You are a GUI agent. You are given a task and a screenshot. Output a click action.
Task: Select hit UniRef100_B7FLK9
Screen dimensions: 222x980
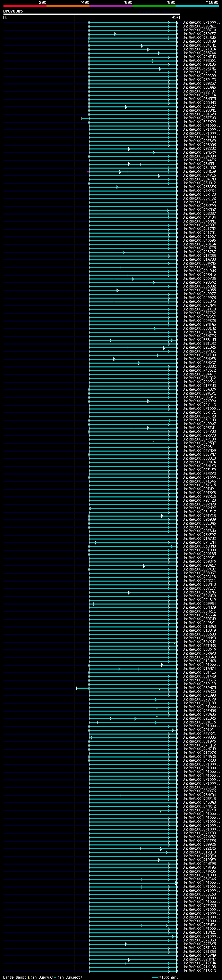click(199, 72)
